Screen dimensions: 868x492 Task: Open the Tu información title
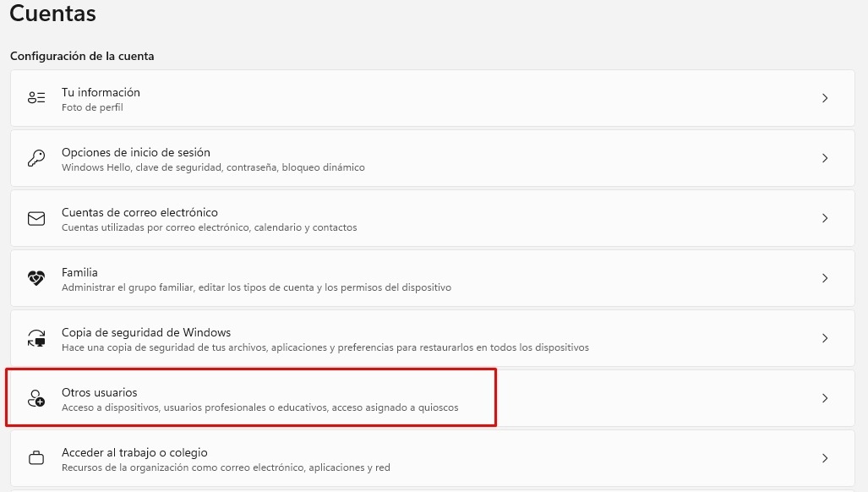point(101,92)
